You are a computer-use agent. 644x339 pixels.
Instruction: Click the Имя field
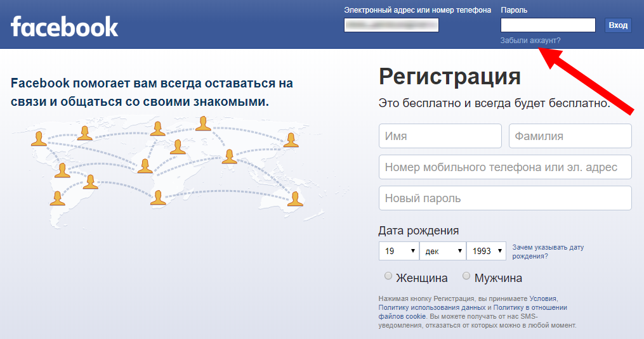click(440, 136)
